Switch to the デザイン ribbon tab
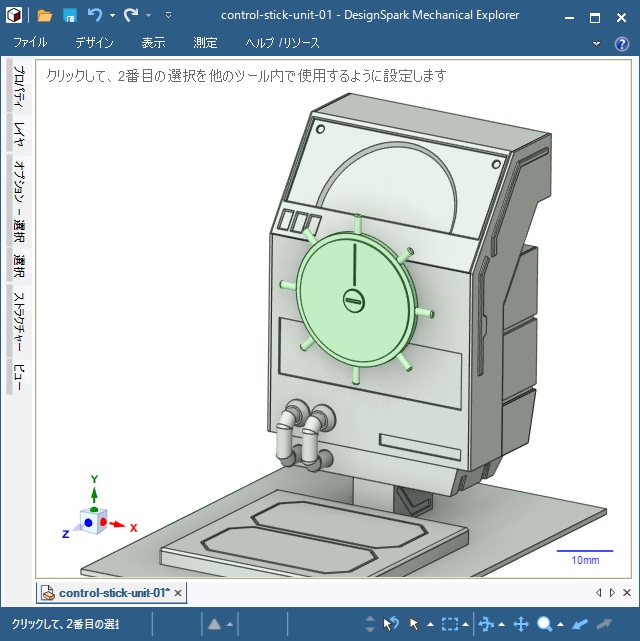This screenshot has width=640, height=641. click(94, 43)
